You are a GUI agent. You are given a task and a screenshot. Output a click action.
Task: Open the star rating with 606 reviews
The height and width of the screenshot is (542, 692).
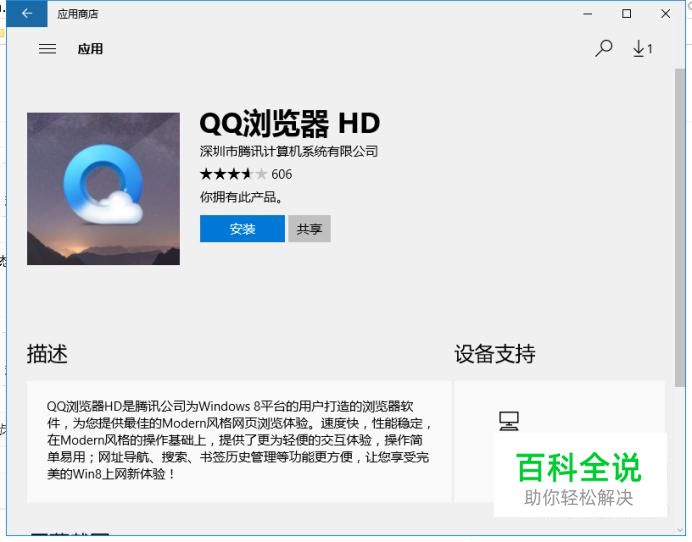coord(246,174)
